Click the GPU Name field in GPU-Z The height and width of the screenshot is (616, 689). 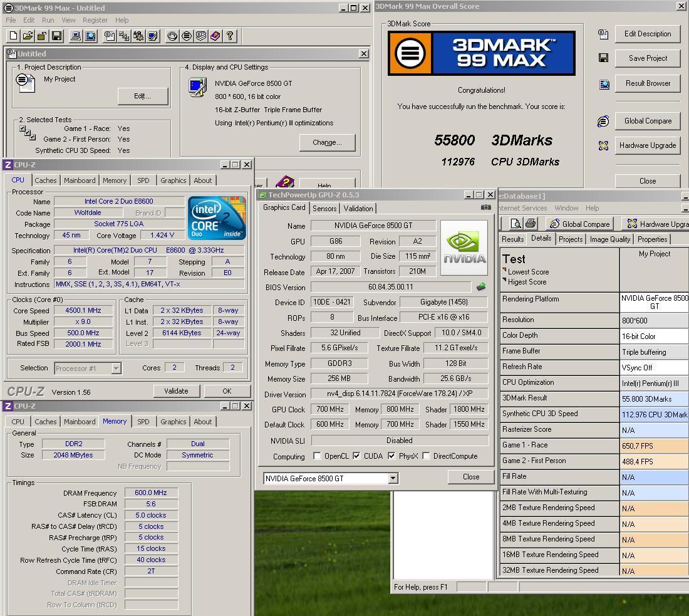click(x=373, y=226)
